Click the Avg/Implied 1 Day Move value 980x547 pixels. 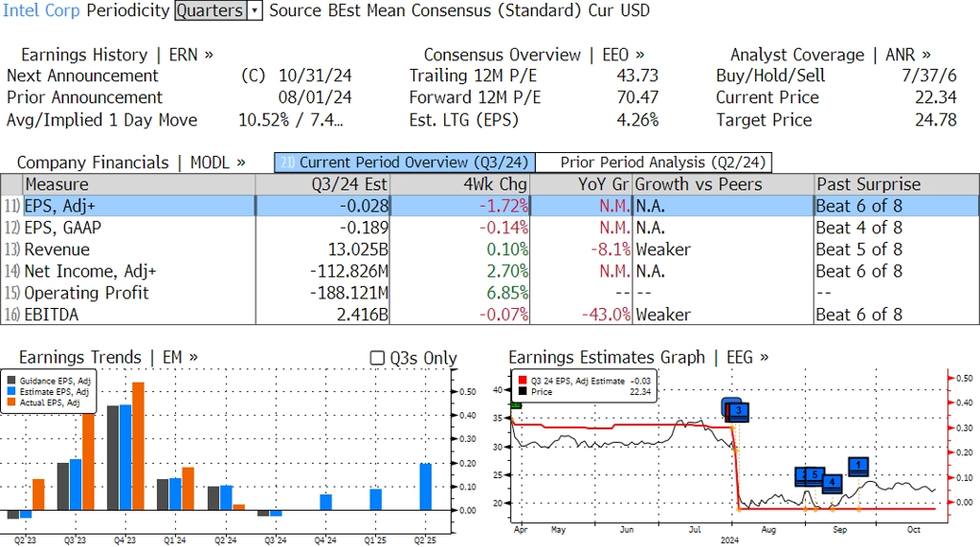pyautogui.click(x=291, y=120)
